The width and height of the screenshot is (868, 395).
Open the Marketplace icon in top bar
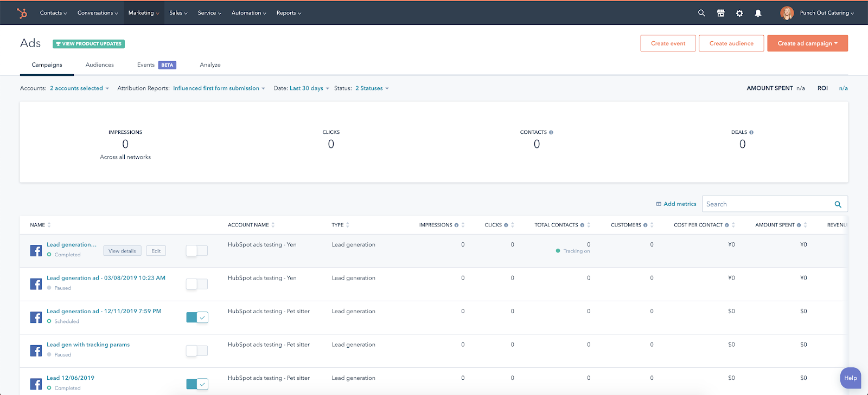(720, 13)
